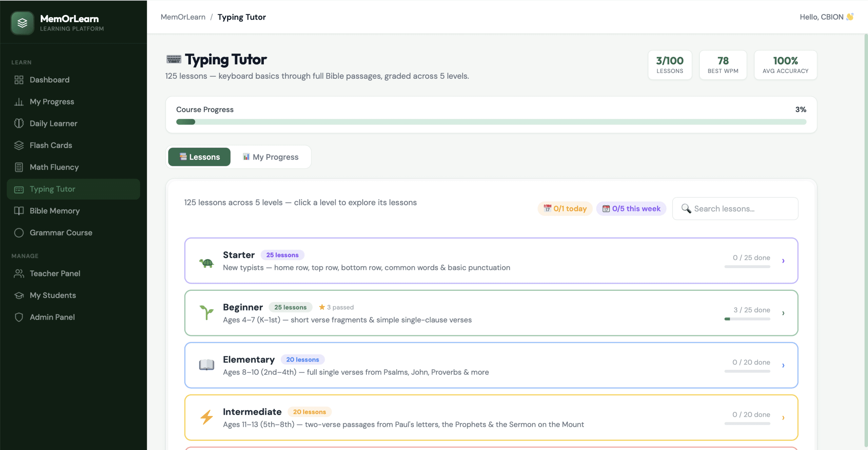Open the Admin Panel

tap(73, 317)
